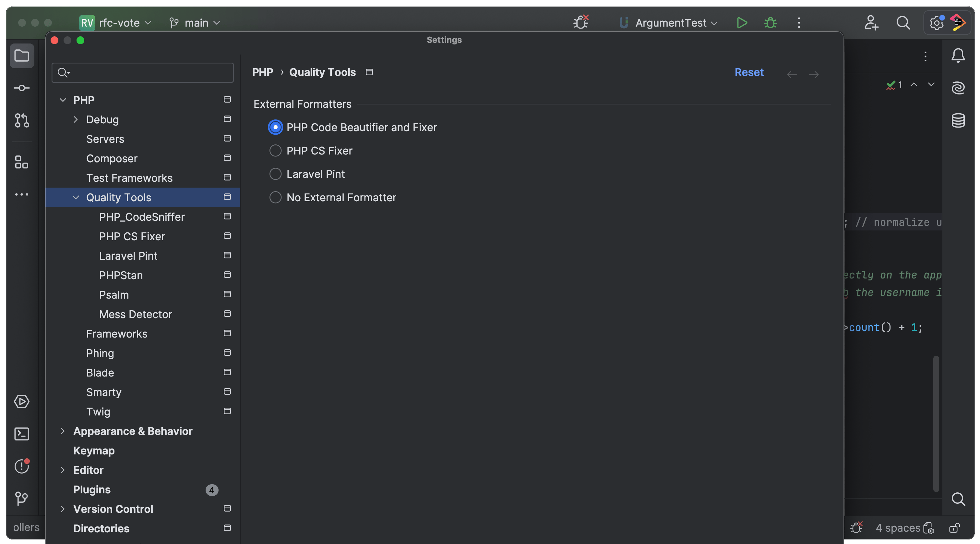Open the Services tool window icon
The image size is (980, 544).
pos(22,402)
